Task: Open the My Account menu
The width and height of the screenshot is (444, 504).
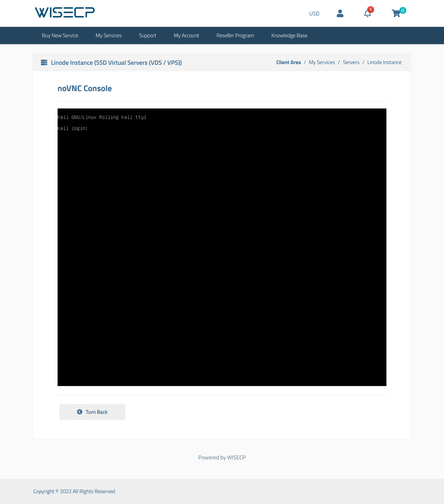Action: [x=186, y=36]
